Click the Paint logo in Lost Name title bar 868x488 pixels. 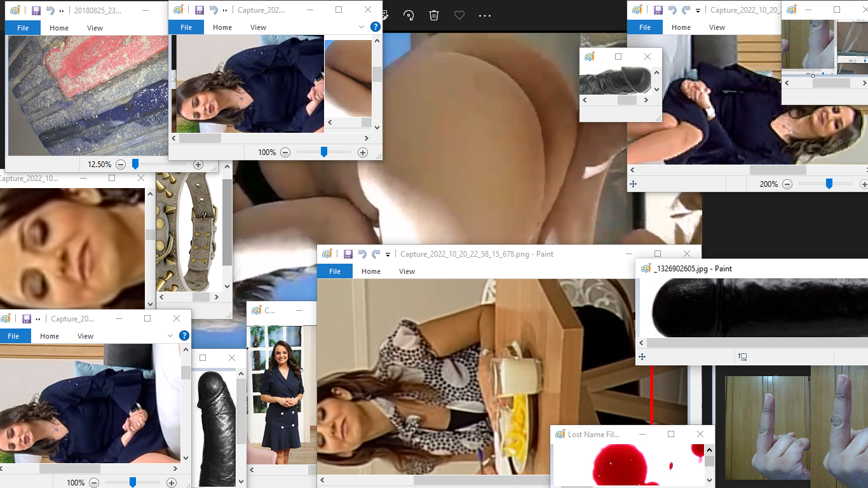(560, 434)
